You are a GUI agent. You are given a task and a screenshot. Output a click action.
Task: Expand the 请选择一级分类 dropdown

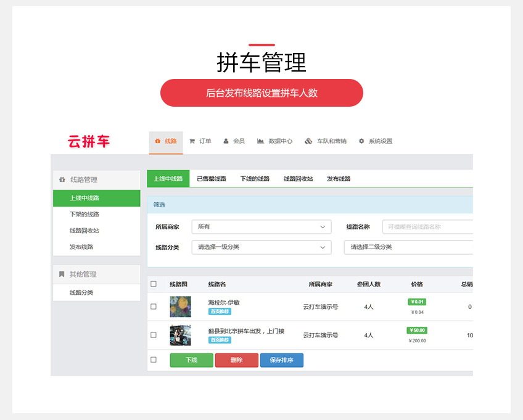coord(261,247)
